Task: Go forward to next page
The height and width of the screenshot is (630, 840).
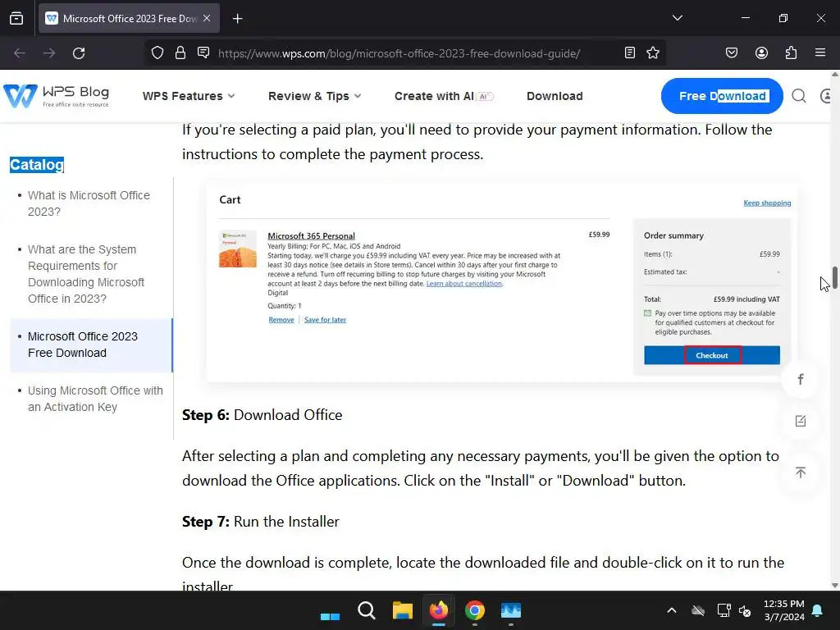Action: click(49, 53)
